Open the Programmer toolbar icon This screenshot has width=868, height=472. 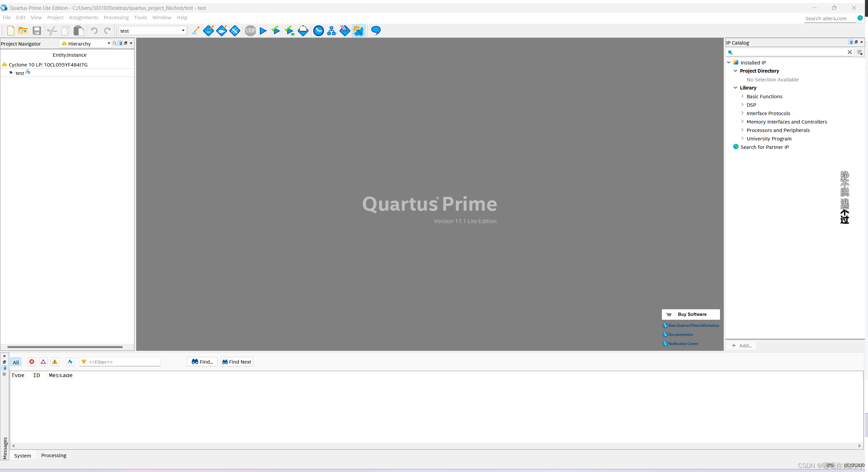click(345, 31)
